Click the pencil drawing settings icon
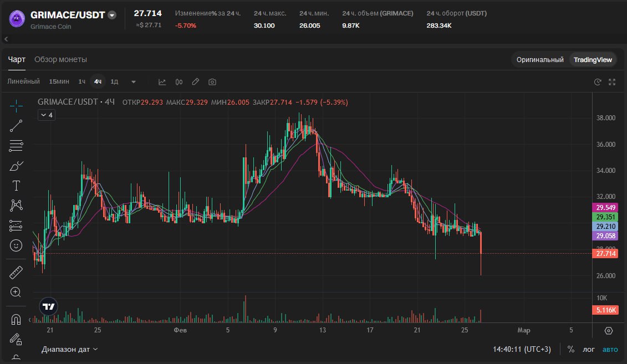The height and width of the screenshot is (364, 627). (195, 82)
